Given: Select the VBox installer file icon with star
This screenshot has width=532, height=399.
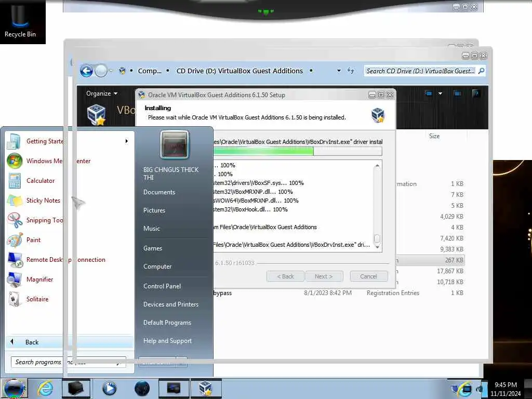Looking at the screenshot, I should point(96,114).
